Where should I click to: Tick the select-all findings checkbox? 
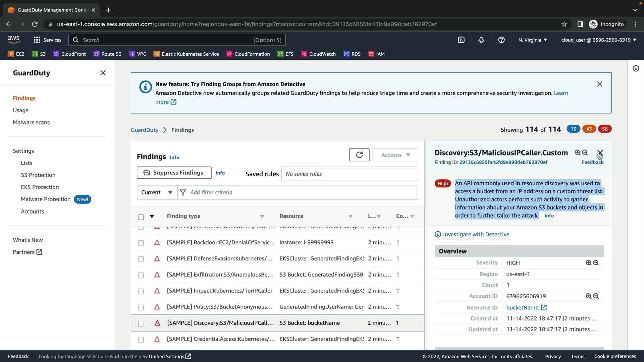[x=141, y=217]
